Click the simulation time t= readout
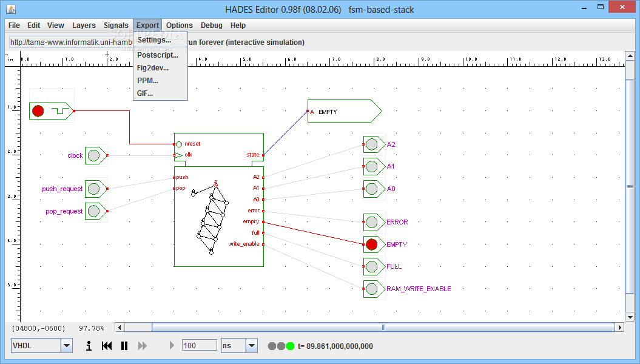 (x=335, y=346)
